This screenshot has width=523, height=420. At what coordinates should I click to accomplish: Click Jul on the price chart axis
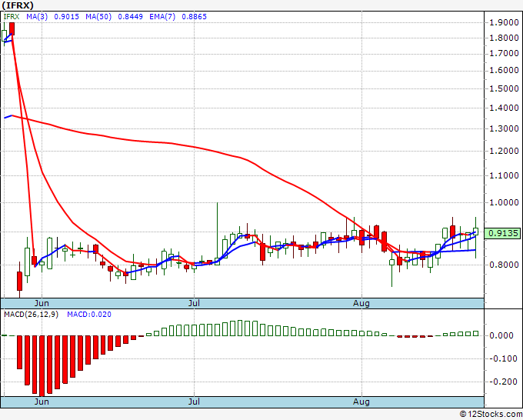tap(194, 303)
